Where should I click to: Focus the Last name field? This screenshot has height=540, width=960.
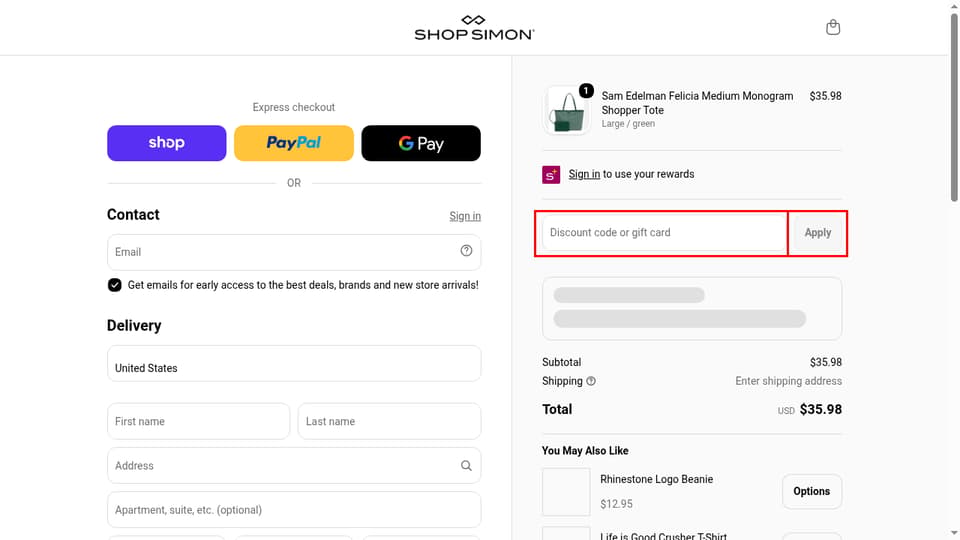(x=389, y=421)
